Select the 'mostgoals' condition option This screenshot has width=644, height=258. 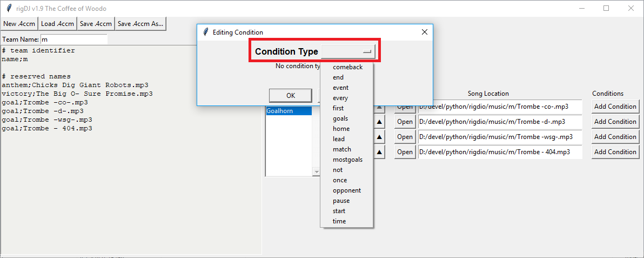pyautogui.click(x=347, y=160)
